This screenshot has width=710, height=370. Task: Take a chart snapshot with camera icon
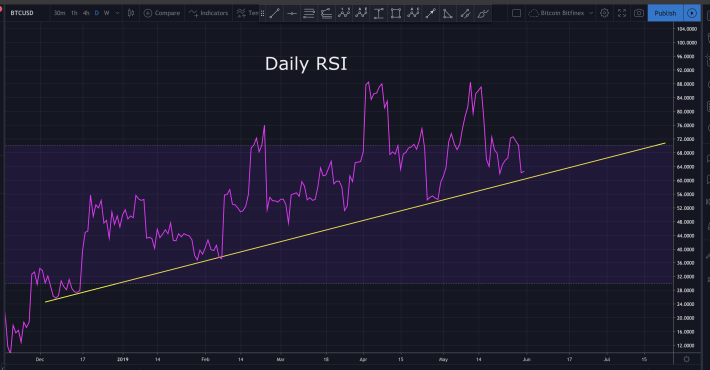638,13
